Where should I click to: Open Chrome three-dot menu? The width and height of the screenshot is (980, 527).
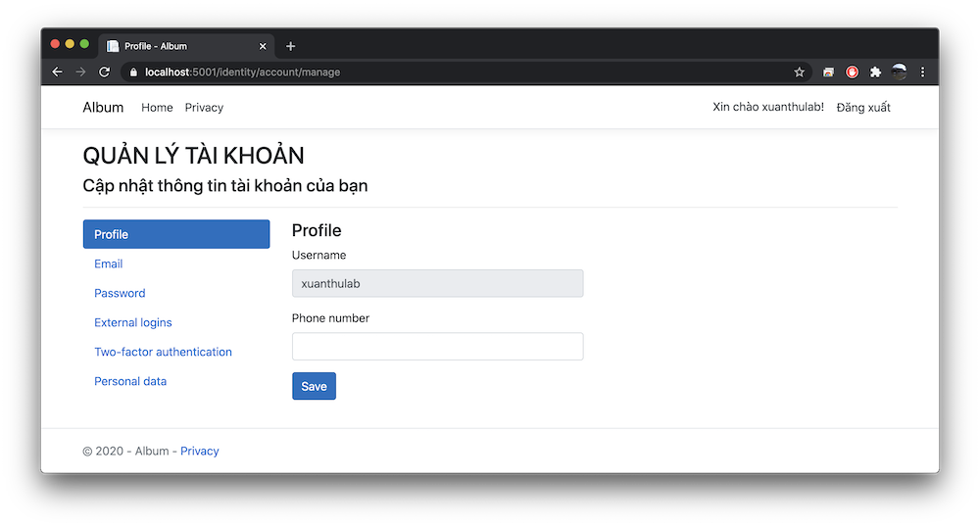coord(922,72)
